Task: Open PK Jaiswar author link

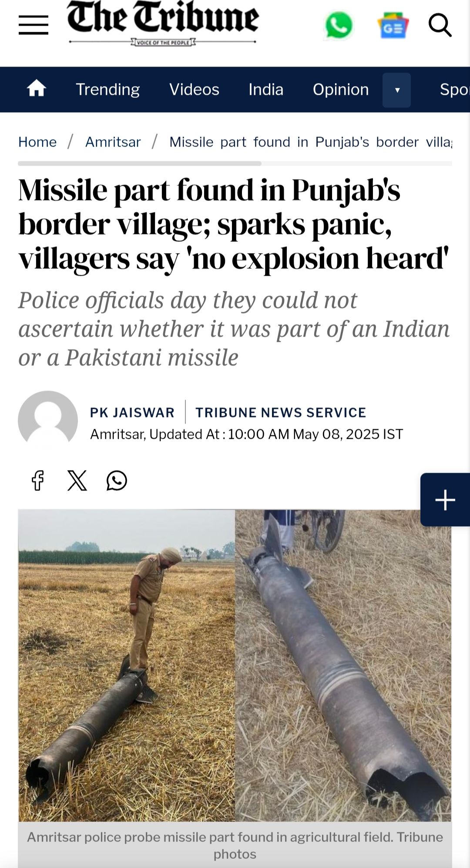Action: (132, 412)
